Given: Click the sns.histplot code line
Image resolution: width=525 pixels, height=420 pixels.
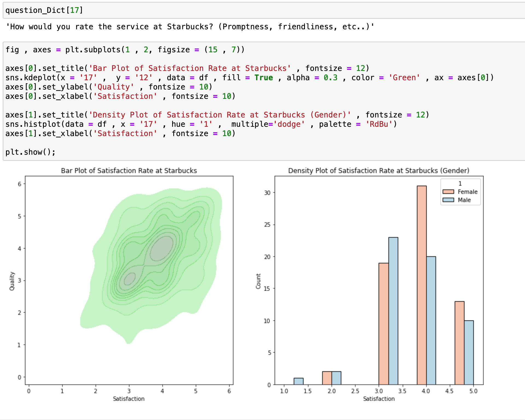Looking at the screenshot, I should click(x=201, y=124).
